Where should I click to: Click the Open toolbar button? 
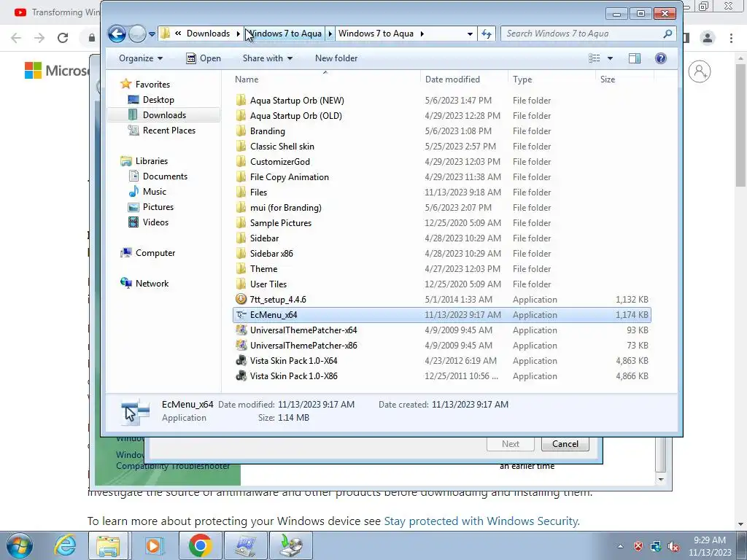(x=204, y=58)
